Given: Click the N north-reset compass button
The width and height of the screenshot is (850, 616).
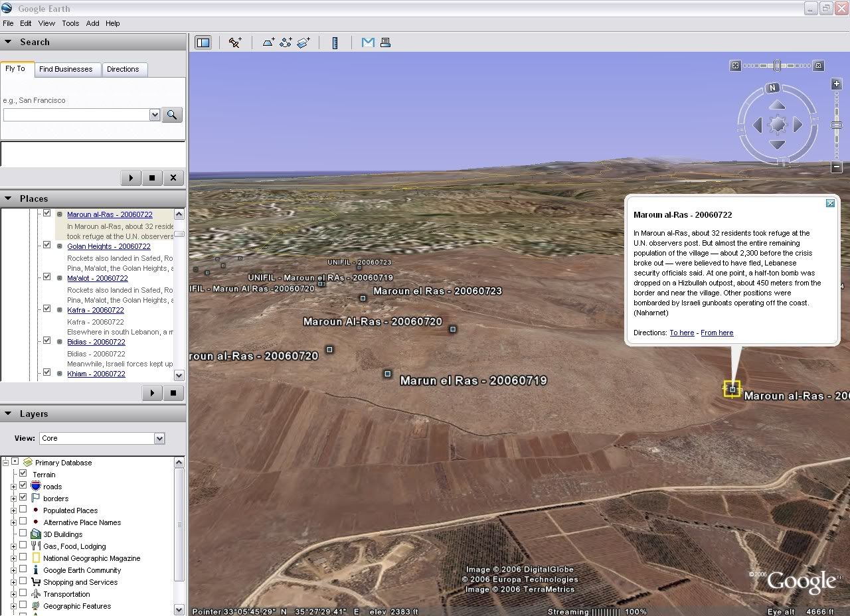Looking at the screenshot, I should 772,88.
